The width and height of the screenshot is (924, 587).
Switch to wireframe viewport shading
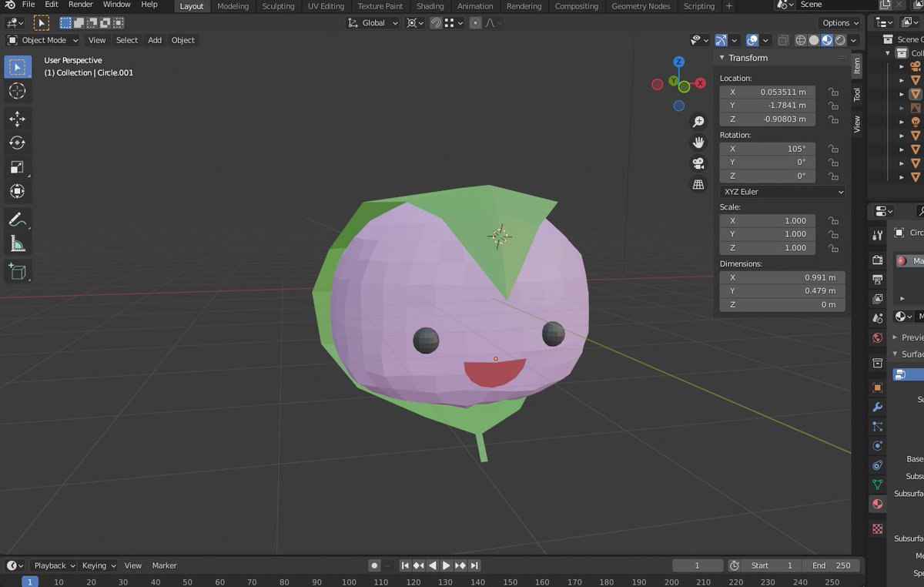click(801, 40)
